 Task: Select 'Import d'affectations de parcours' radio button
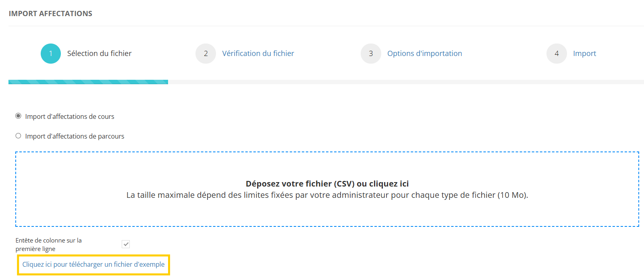[x=18, y=136]
